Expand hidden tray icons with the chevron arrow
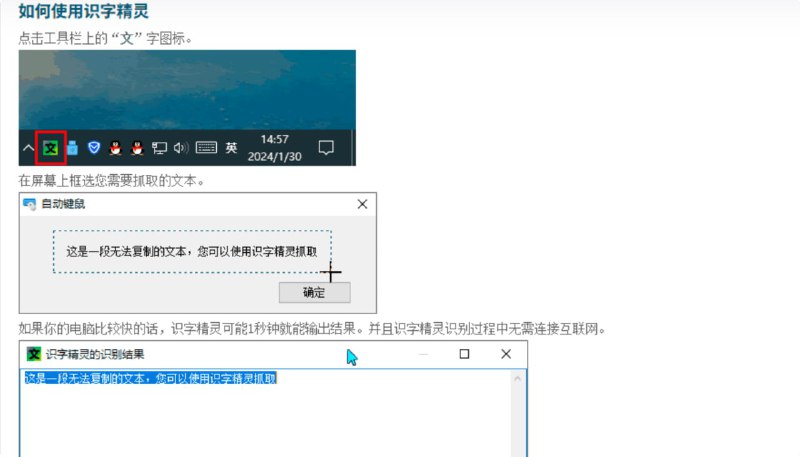The image size is (800, 457). (x=28, y=148)
